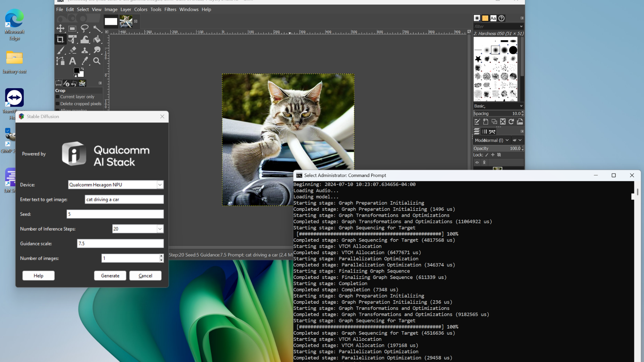Click the Seed input field

(115, 214)
